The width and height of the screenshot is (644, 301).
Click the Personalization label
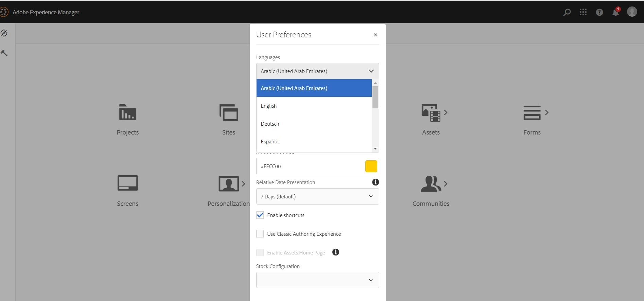[x=229, y=204]
